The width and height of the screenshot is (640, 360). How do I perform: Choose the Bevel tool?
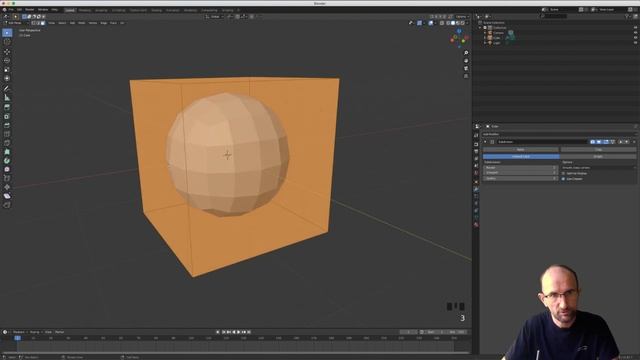pos(7,125)
